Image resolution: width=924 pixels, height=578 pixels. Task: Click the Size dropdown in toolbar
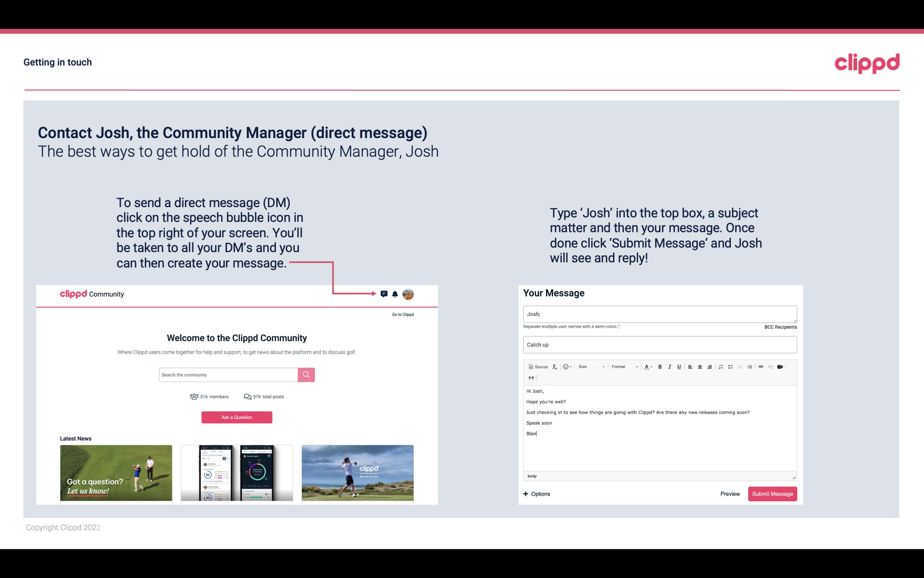(x=588, y=366)
